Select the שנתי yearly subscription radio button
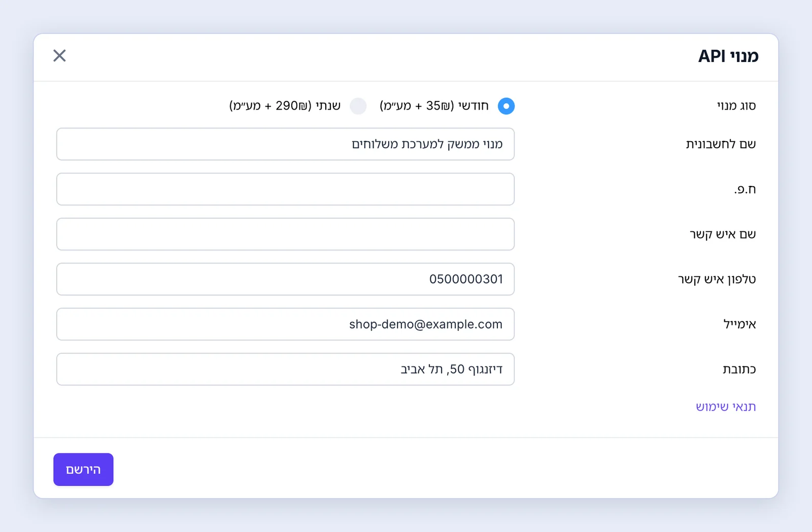The height and width of the screenshot is (532, 812). pos(358,106)
